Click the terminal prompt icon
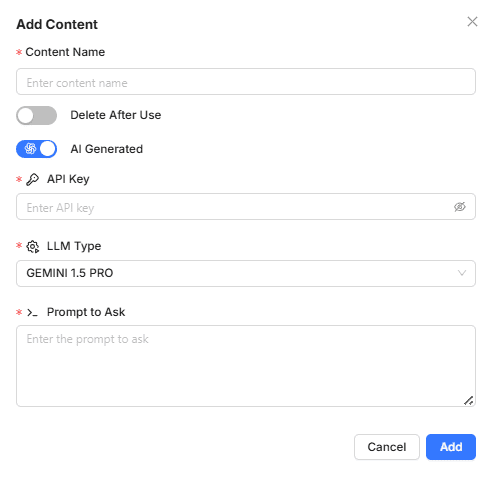 coord(32,313)
